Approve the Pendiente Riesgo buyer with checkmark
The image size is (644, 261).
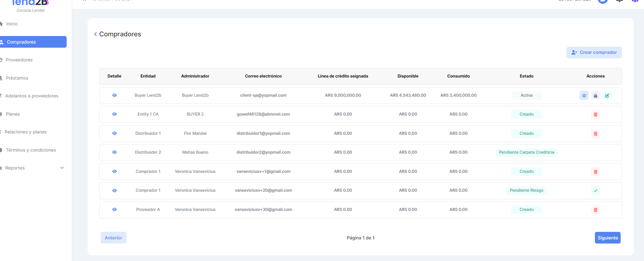(596, 191)
